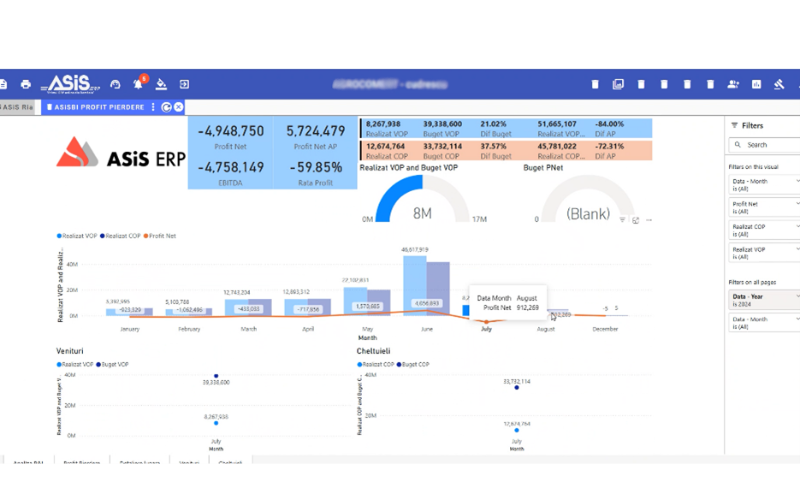Refresh the ASISBI PROFIT PIERDERE tab
Viewport: 800px width, 500px height.
pos(167,107)
